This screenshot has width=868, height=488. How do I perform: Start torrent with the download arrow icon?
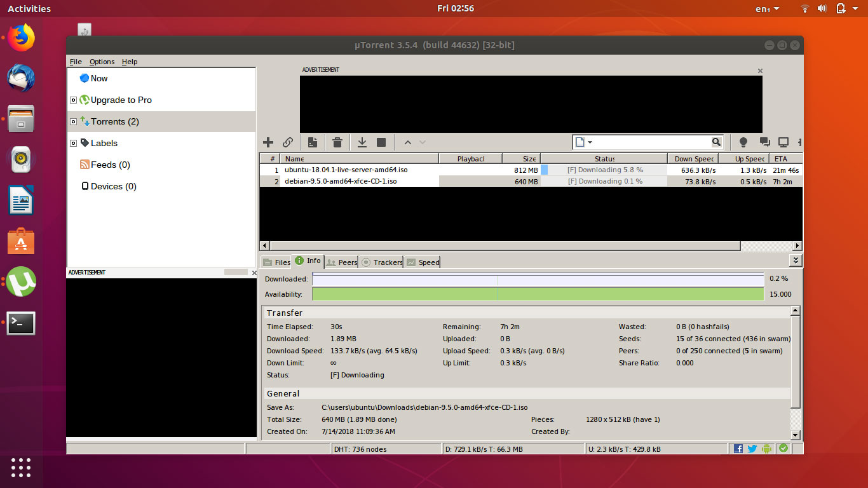(x=362, y=142)
